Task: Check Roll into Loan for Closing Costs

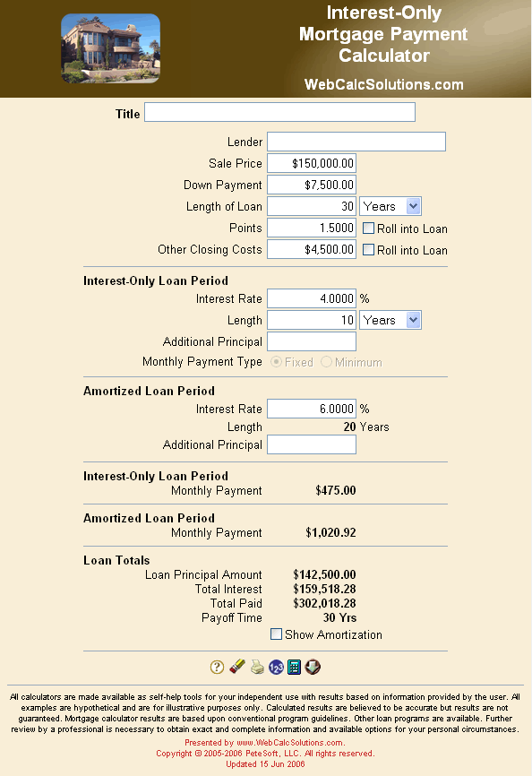Action: tap(368, 249)
